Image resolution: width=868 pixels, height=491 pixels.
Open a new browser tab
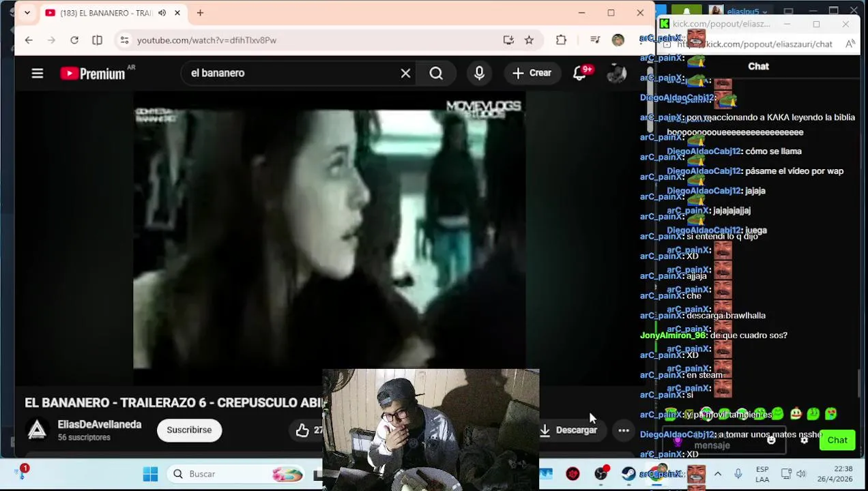pos(200,13)
